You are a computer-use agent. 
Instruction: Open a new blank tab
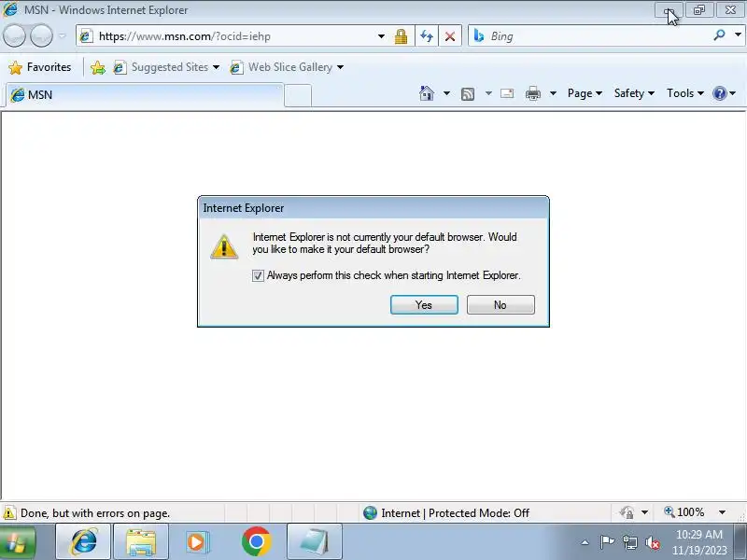pos(298,96)
